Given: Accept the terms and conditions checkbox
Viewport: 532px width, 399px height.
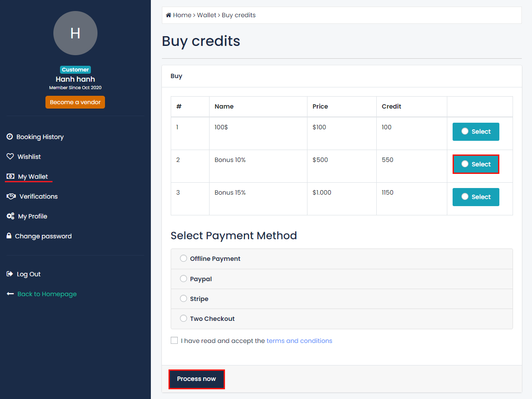Looking at the screenshot, I should 174,341.
